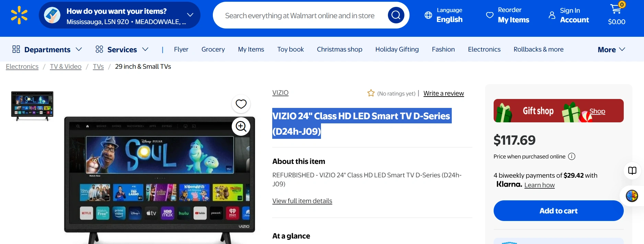The image size is (644, 244).
Task: Open the Grocery menu item
Action: (213, 49)
